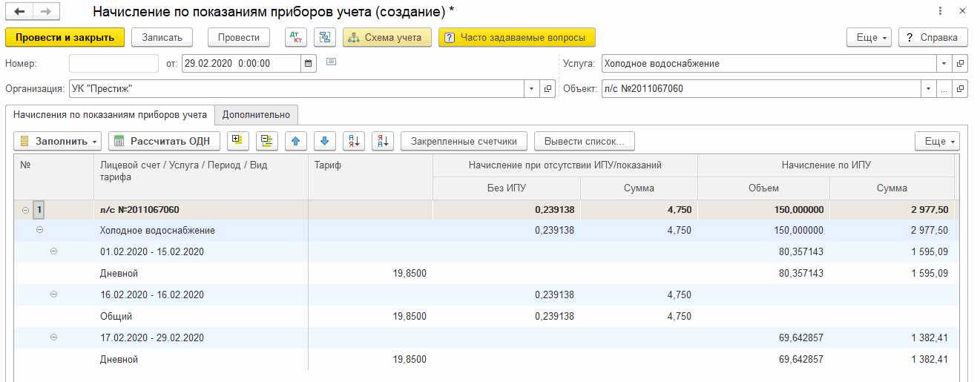Screen dimensions: 980x382
Task: Move row up with blue arrow
Action: click(296, 141)
